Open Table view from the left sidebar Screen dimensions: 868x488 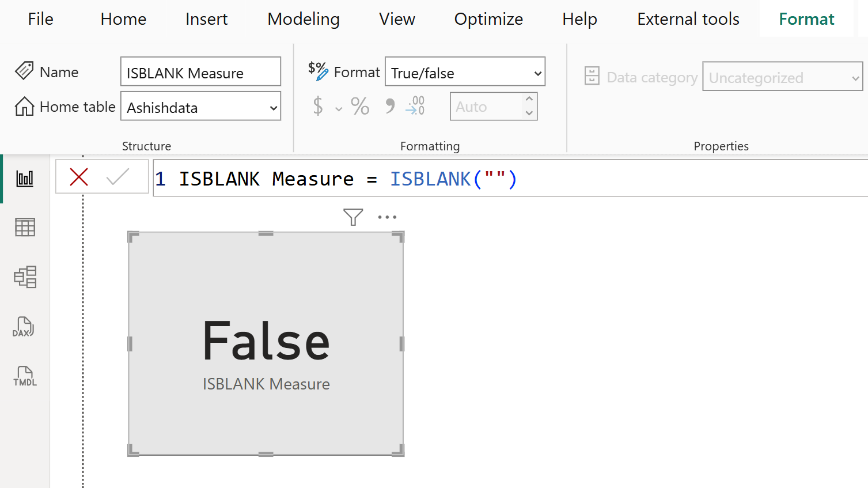(x=24, y=227)
